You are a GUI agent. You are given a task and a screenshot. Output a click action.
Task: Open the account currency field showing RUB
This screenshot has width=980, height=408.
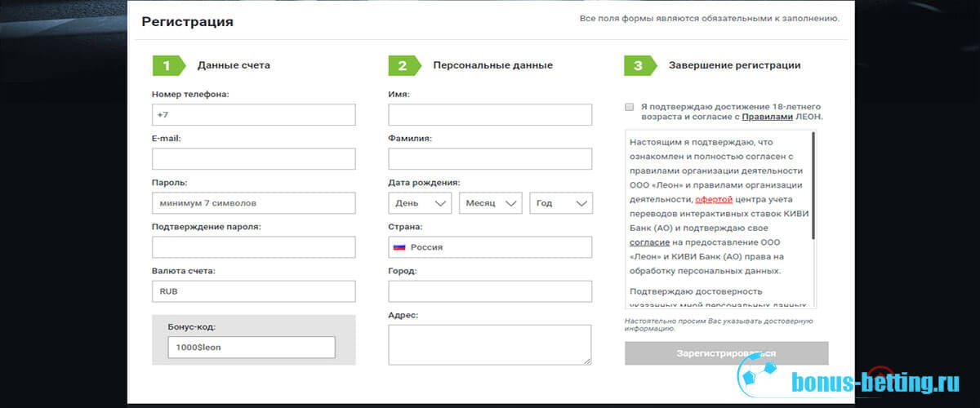tap(254, 291)
